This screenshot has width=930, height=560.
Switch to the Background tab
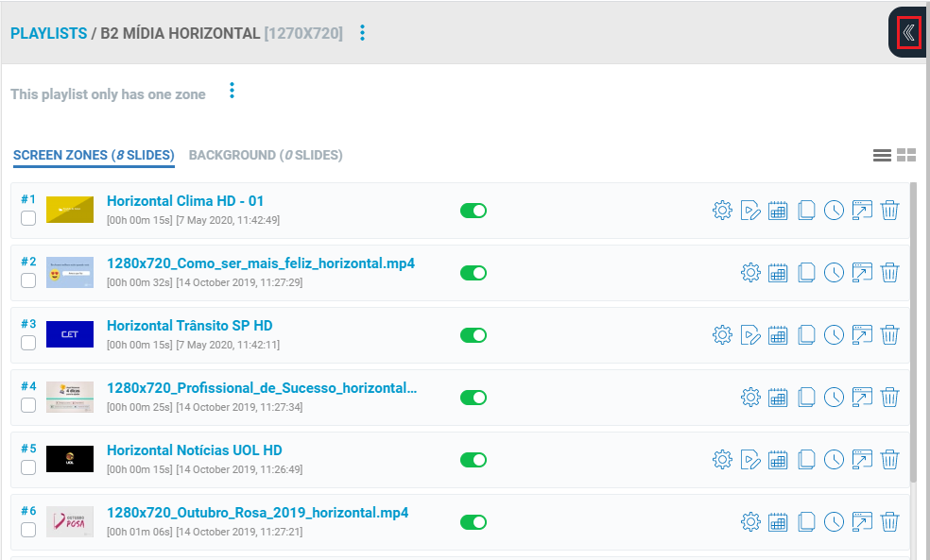click(266, 155)
